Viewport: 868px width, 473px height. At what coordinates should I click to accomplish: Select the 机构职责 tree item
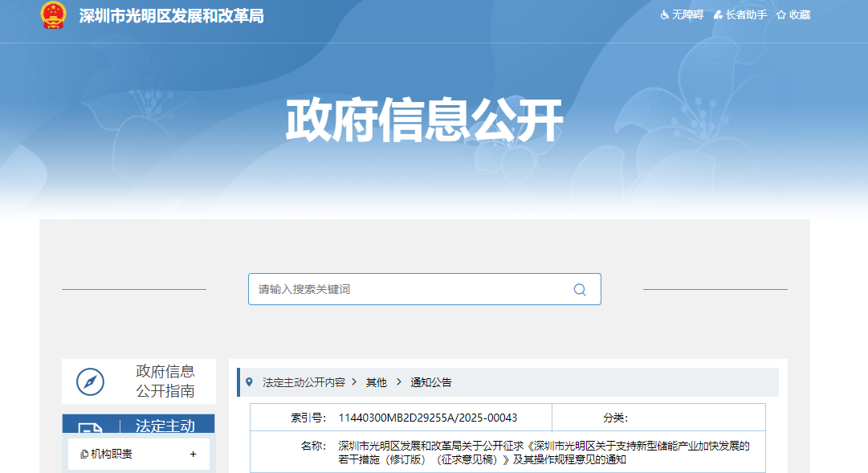(112, 455)
